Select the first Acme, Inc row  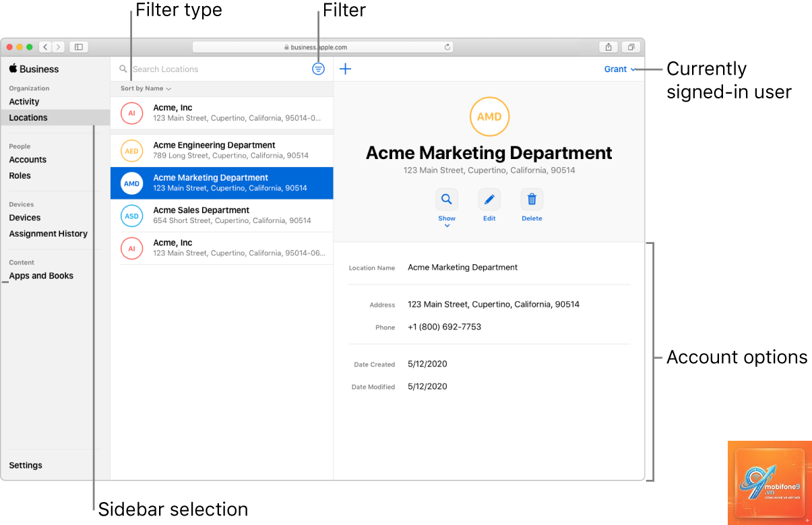222,113
